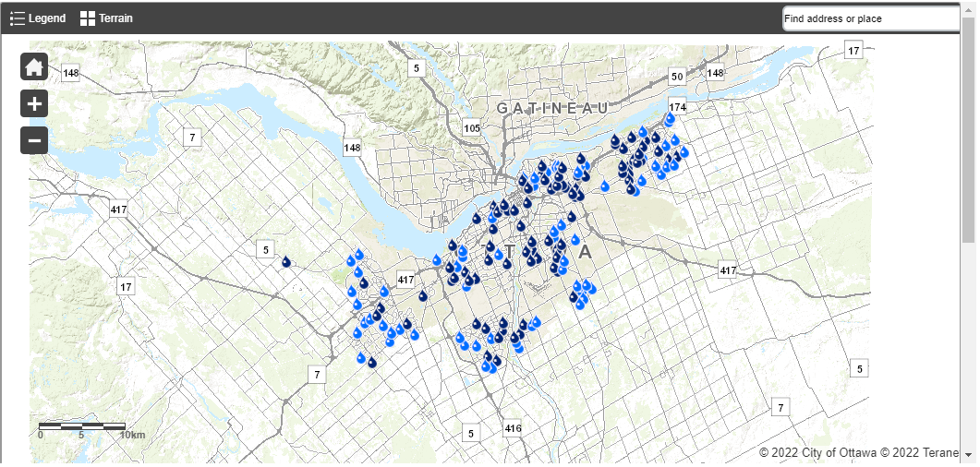The image size is (980, 467).
Task: Click the Highway 50 shield in the northeast
Action: pyautogui.click(x=677, y=77)
